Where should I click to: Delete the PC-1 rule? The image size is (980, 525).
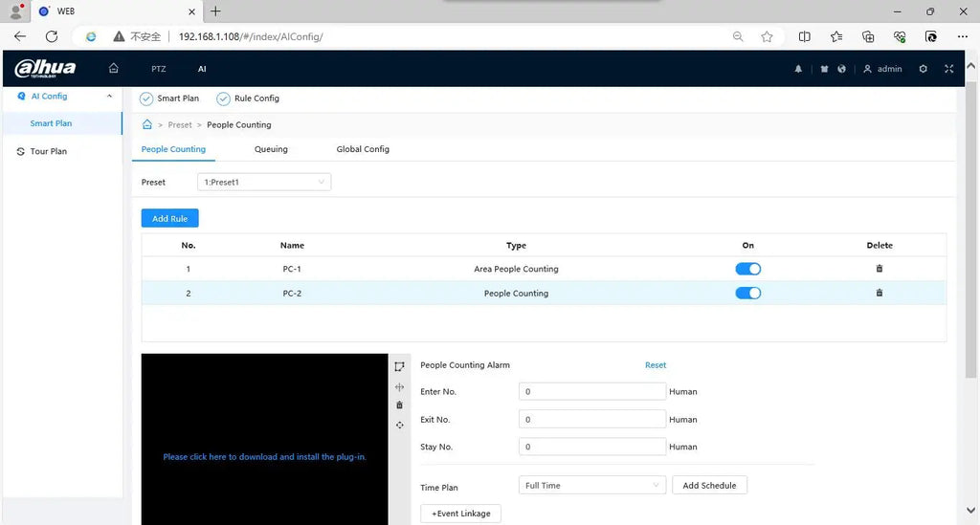tap(879, 269)
